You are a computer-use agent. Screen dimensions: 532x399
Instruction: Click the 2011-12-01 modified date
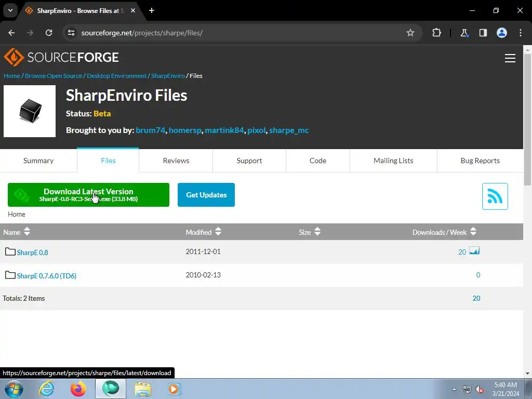tap(203, 251)
